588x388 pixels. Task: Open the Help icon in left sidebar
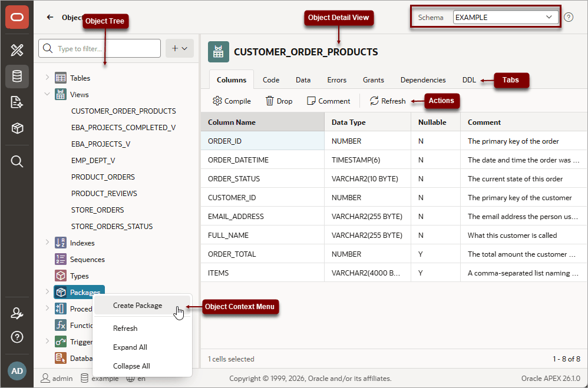tap(17, 337)
